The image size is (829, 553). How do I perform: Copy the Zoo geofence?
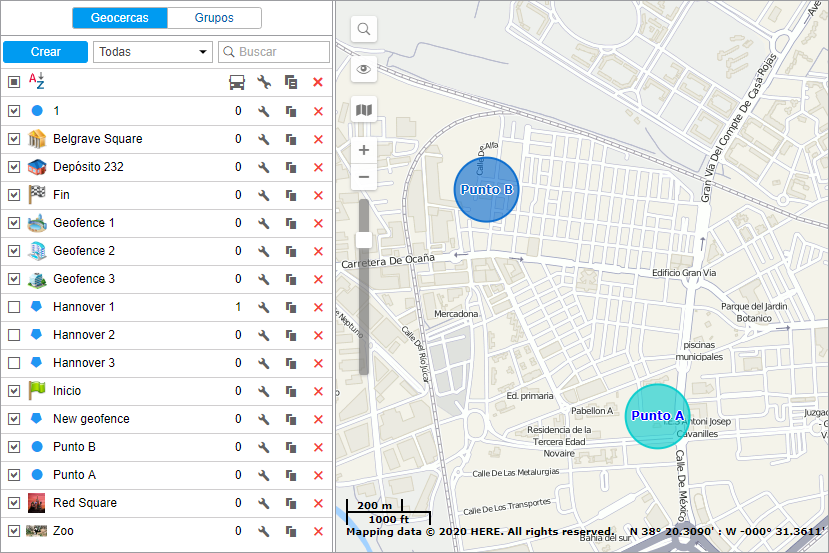(x=291, y=531)
